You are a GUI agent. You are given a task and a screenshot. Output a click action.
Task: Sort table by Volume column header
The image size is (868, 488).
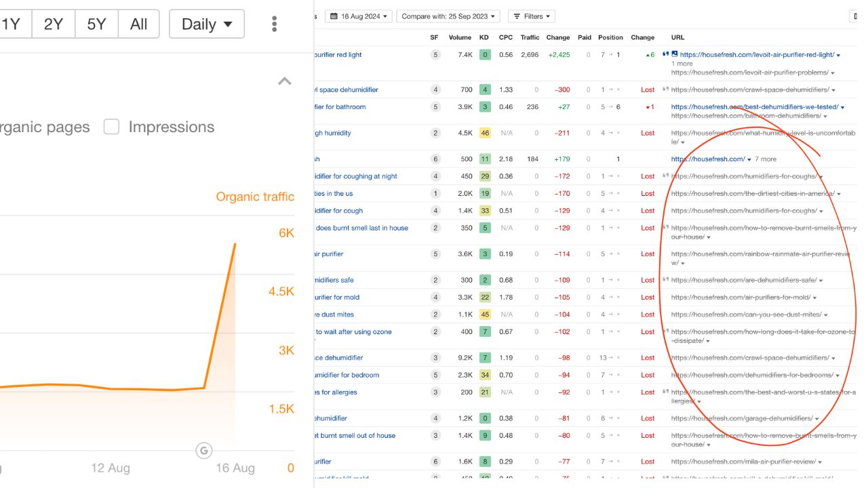(x=460, y=37)
